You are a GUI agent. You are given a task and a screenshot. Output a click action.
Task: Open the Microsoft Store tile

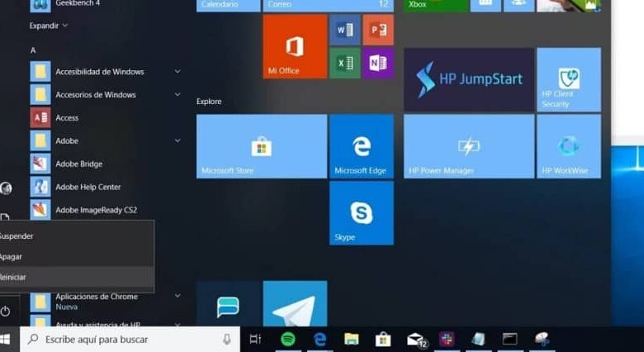pos(262,146)
